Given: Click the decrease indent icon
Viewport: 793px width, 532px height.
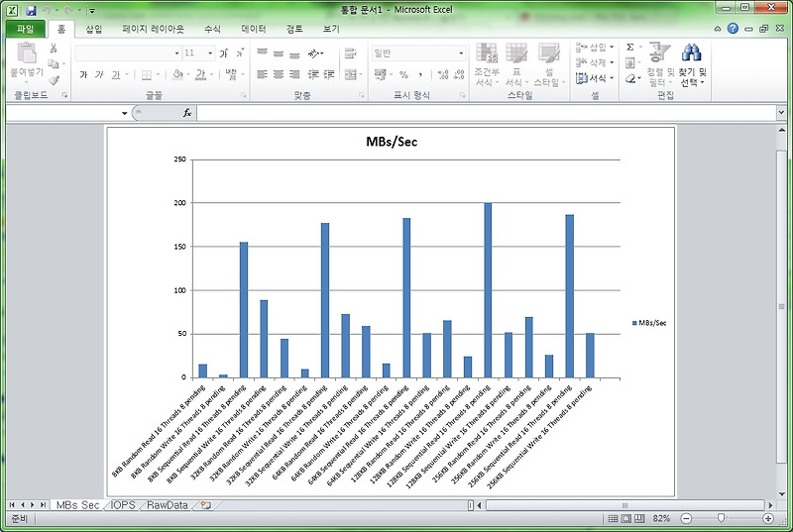Looking at the screenshot, I should tap(313, 74).
